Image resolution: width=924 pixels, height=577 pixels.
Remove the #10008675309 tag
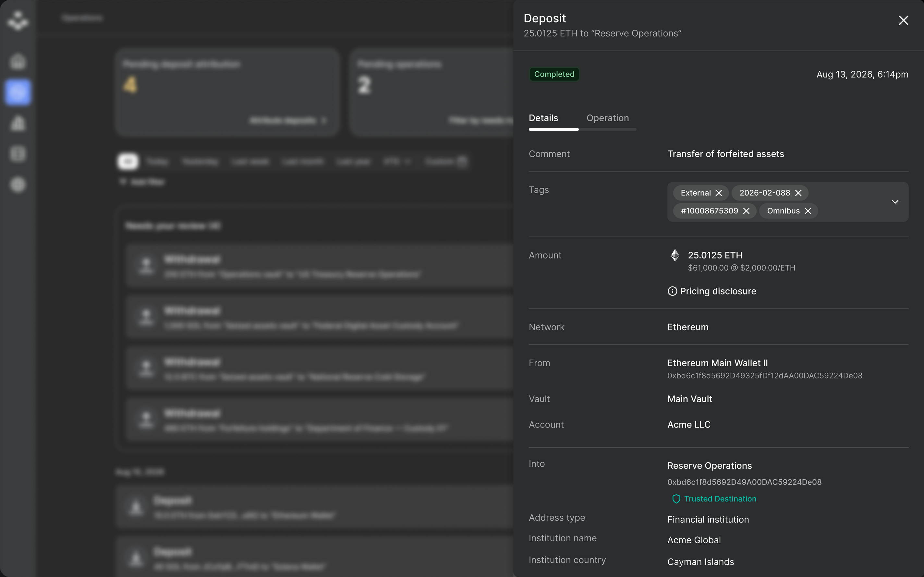[746, 210]
